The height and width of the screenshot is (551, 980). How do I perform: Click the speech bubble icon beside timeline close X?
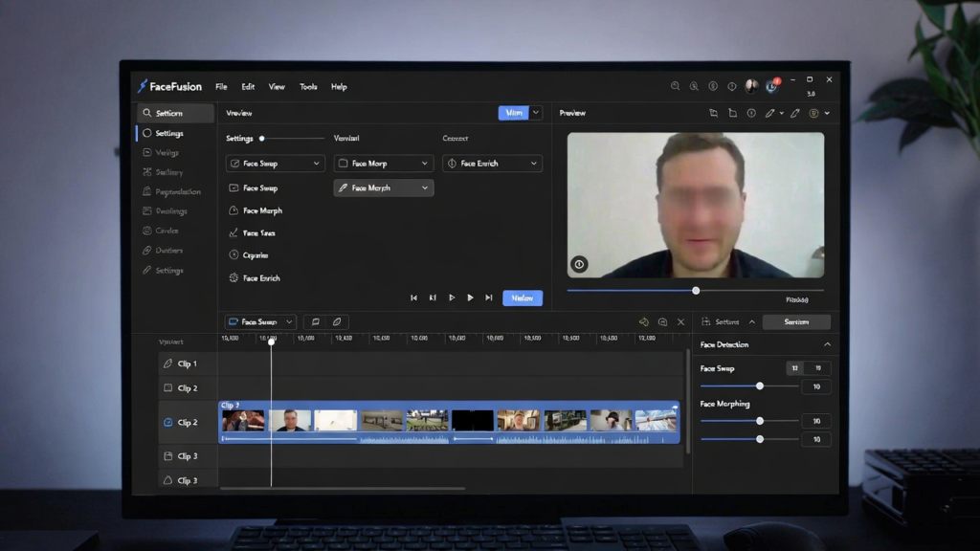(x=662, y=321)
